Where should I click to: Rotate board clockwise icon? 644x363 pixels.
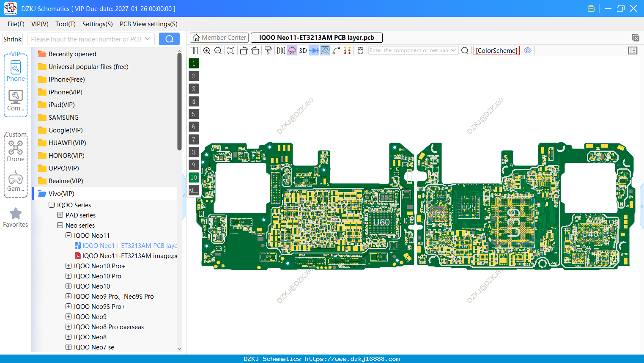coord(255,50)
